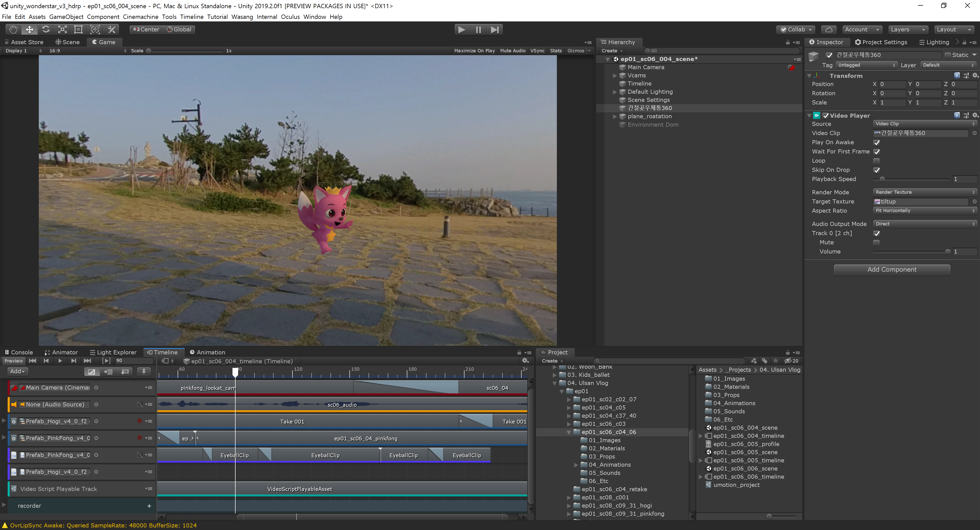980x530 pixels.
Task: Select the Scale tool
Action: click(62, 29)
